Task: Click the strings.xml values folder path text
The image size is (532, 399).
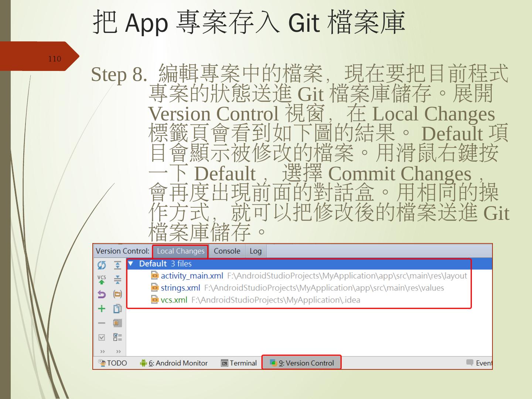Action: pyautogui.click(x=324, y=288)
